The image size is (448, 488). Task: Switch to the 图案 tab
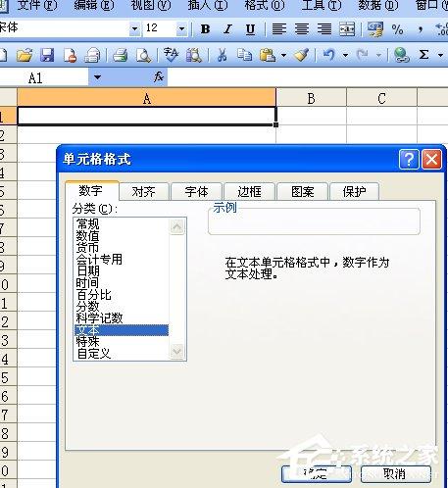[302, 191]
